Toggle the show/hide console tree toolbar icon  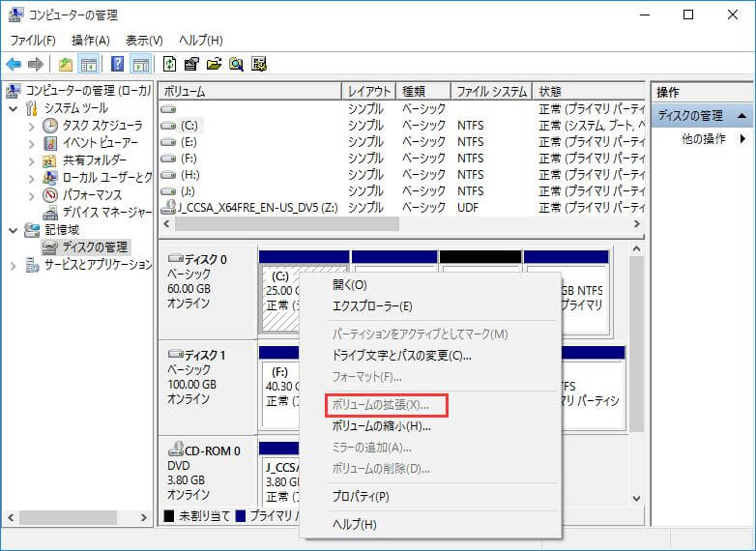tap(88, 65)
